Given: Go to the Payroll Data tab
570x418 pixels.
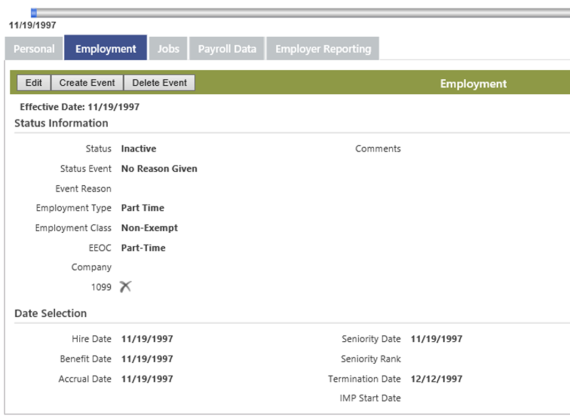Looking at the screenshot, I should [x=227, y=49].
